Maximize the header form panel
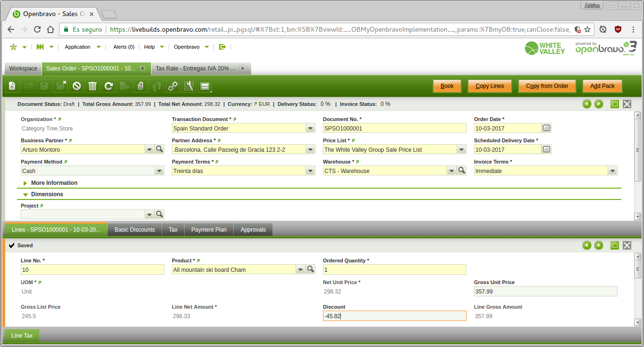 [614, 104]
